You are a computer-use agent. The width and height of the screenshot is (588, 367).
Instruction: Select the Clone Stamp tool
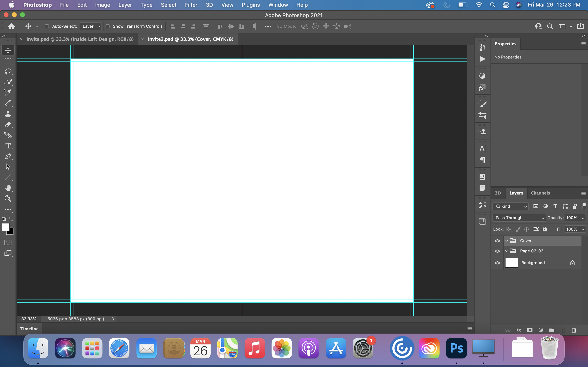8,114
